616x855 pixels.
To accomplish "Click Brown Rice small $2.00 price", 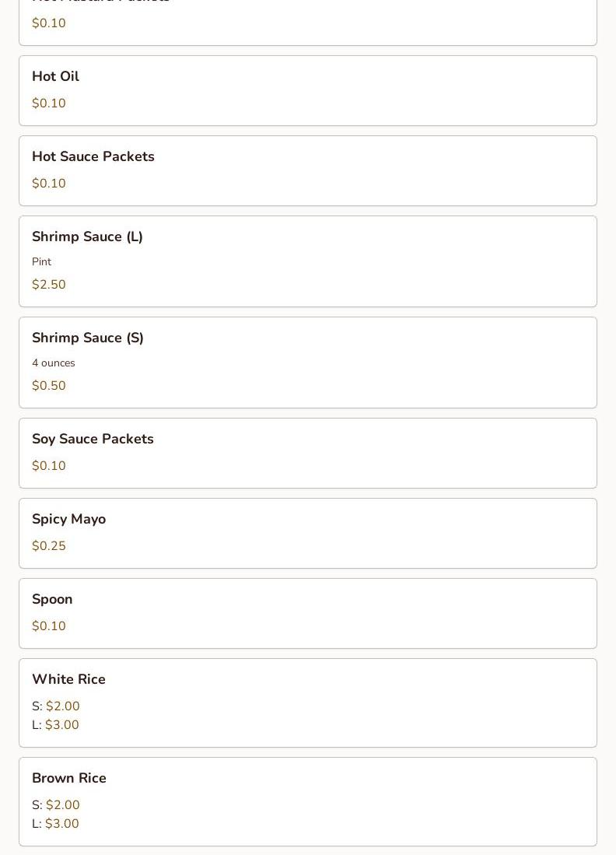I will tap(63, 805).
